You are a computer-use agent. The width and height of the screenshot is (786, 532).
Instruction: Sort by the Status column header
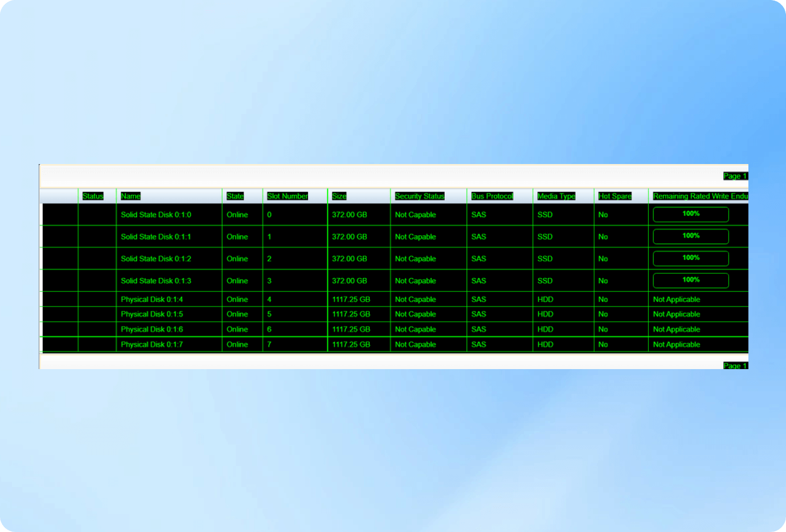coord(93,196)
